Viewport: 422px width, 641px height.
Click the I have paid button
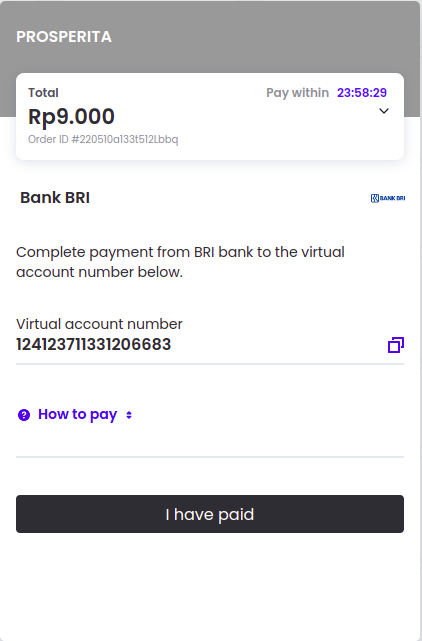[210, 514]
